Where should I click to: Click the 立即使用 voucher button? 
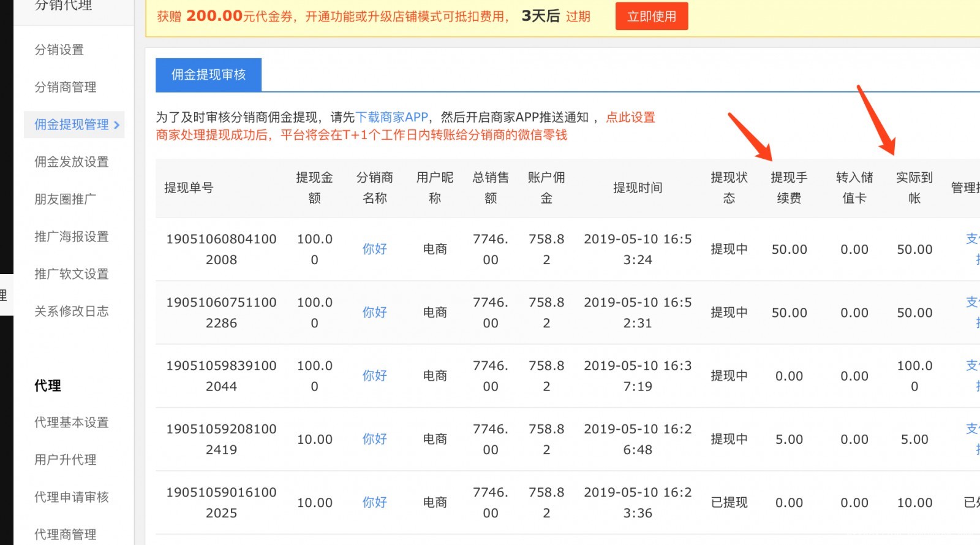click(652, 17)
